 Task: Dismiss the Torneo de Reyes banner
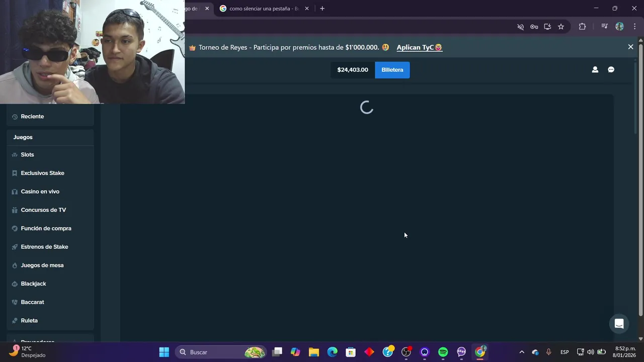(x=630, y=47)
